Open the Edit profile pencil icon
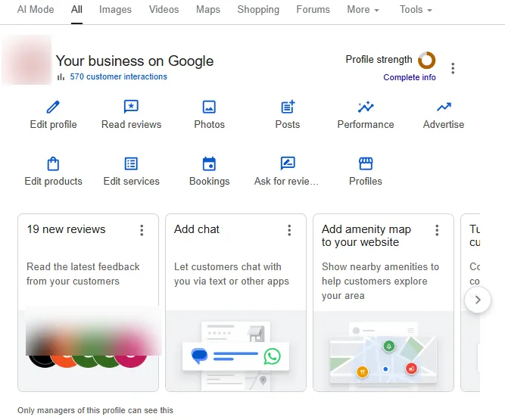Screen dimensions: 505x420 point(53,107)
